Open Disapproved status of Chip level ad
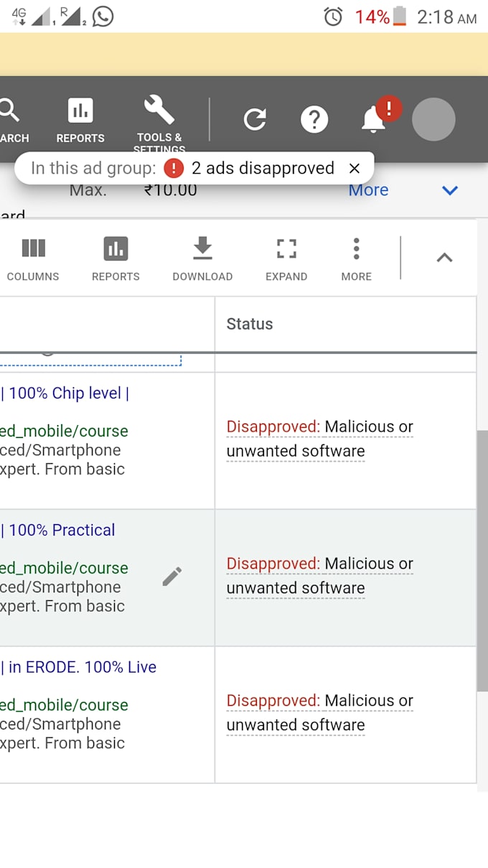The width and height of the screenshot is (488, 868). coord(273,427)
